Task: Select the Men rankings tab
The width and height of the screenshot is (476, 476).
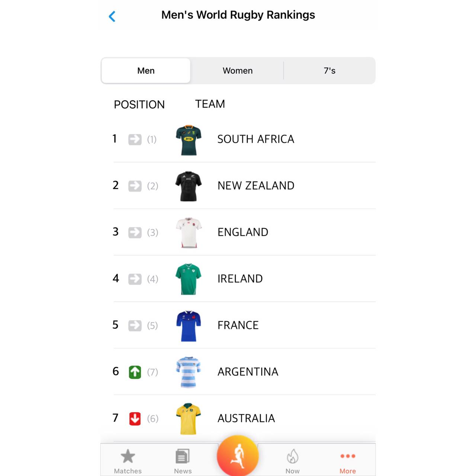Action: click(146, 71)
